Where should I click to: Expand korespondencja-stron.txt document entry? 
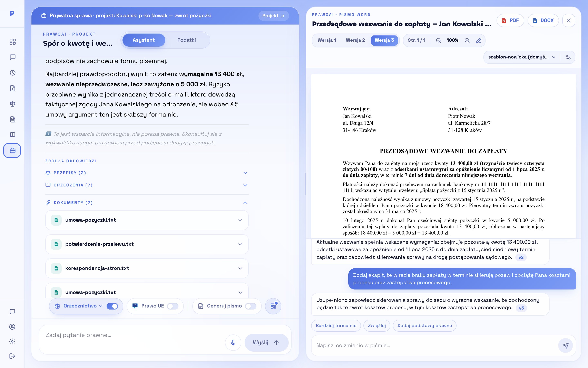147,268
